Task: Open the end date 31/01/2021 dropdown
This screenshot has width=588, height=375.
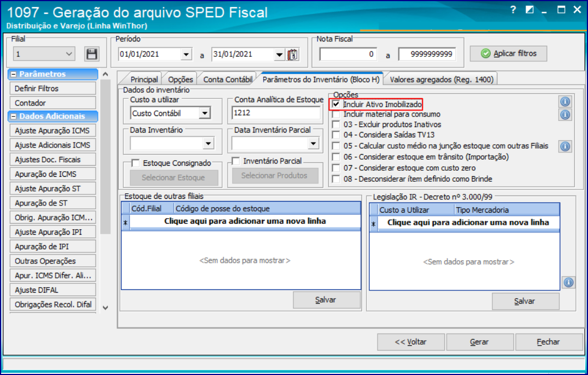Action: (279, 55)
